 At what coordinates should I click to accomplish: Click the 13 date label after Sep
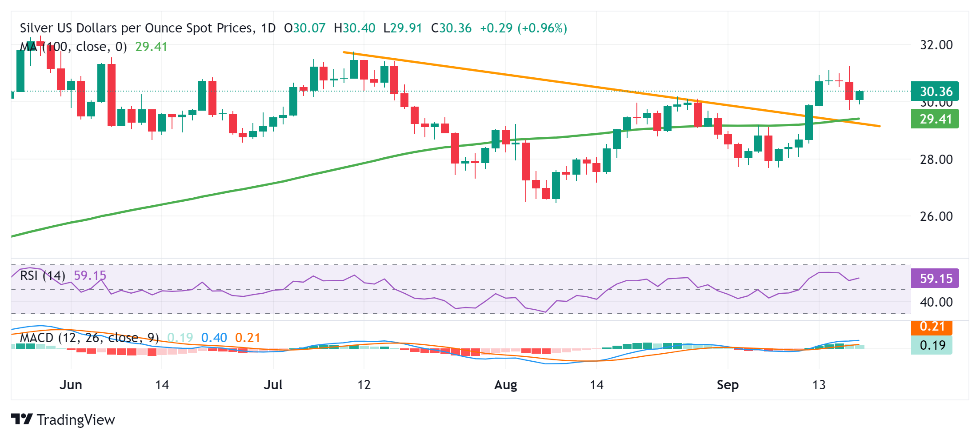[819, 384]
